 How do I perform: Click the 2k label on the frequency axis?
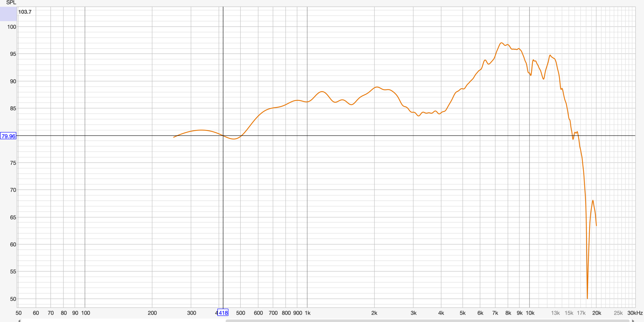374,313
